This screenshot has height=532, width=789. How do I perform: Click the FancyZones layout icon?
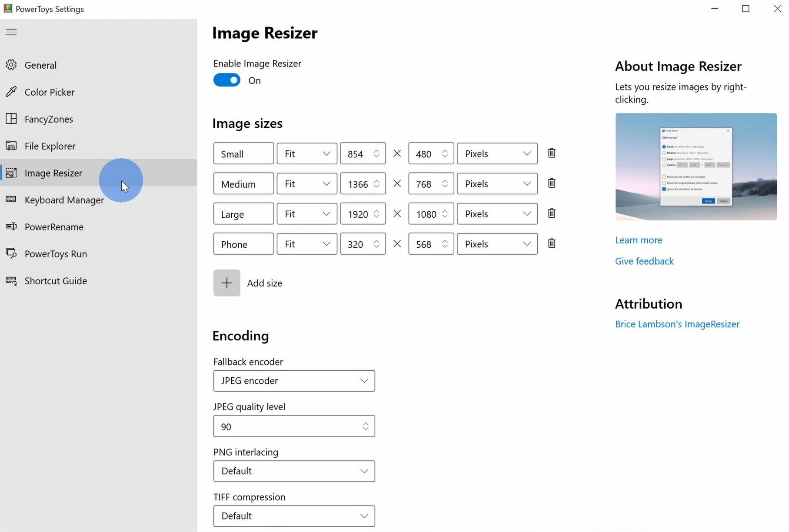11,119
